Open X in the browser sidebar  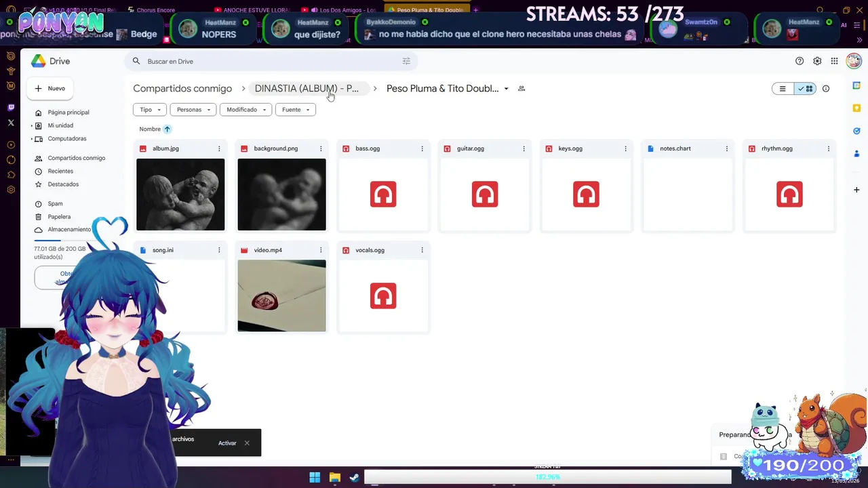click(11, 123)
